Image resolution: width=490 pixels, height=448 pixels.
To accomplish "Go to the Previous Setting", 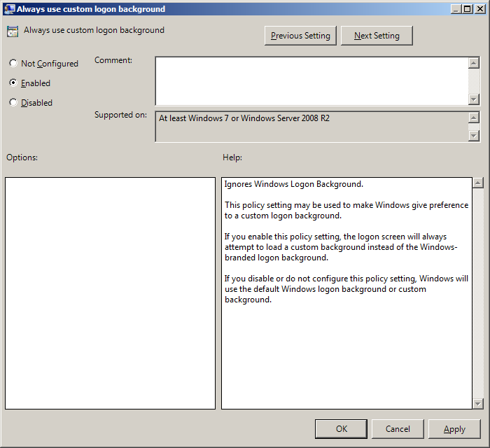I will coord(301,36).
